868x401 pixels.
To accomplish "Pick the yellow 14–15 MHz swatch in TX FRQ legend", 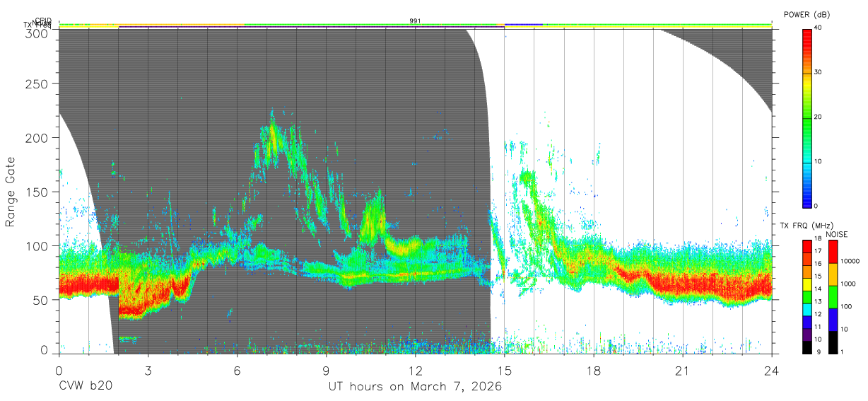I will [807, 284].
